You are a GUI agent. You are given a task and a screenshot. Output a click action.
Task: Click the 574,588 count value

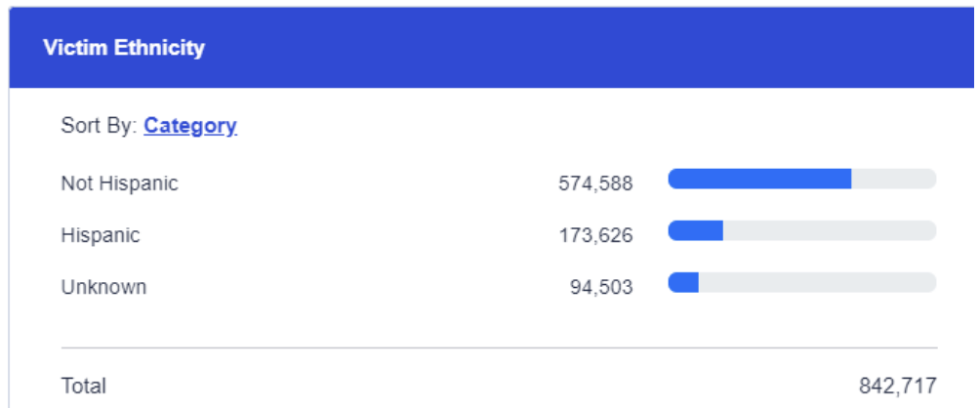(x=595, y=184)
